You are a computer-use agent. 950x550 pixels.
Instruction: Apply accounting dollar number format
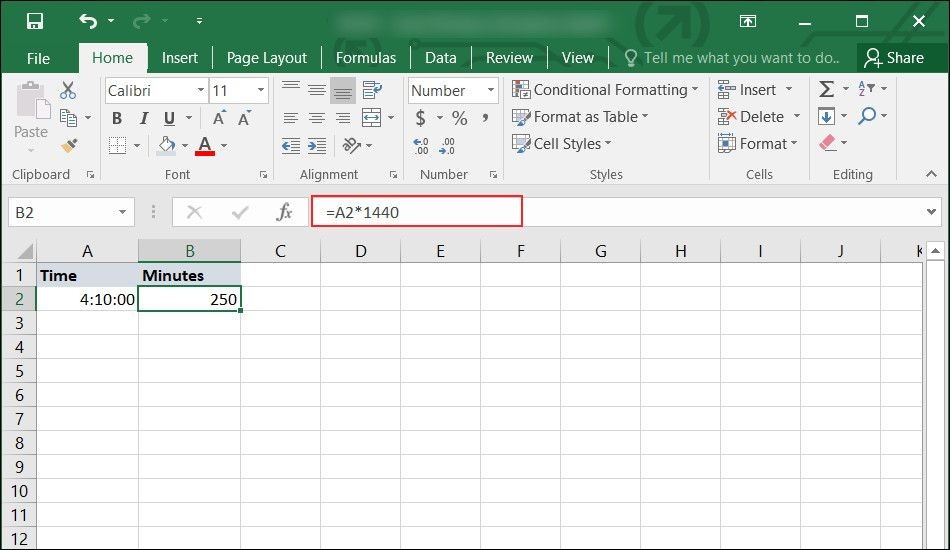pos(420,118)
